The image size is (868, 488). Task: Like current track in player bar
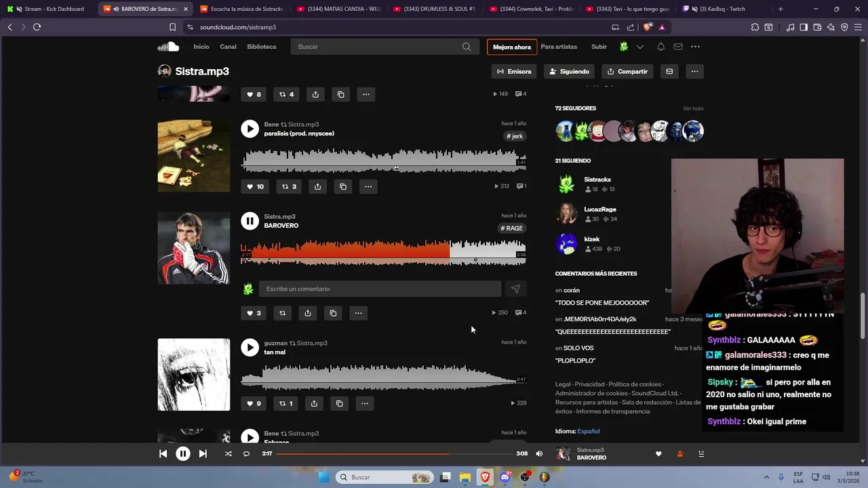[658, 453]
